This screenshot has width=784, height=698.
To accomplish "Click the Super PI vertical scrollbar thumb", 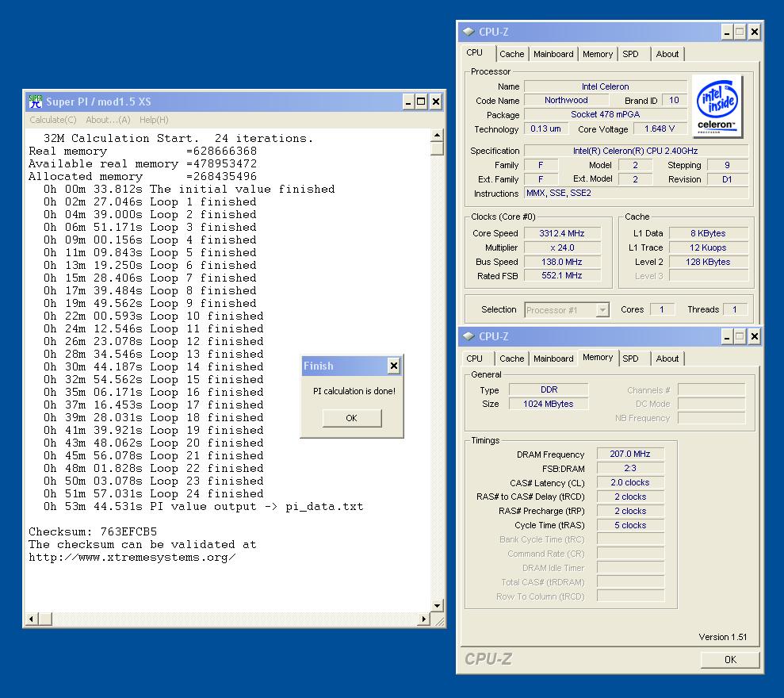I will (437, 148).
